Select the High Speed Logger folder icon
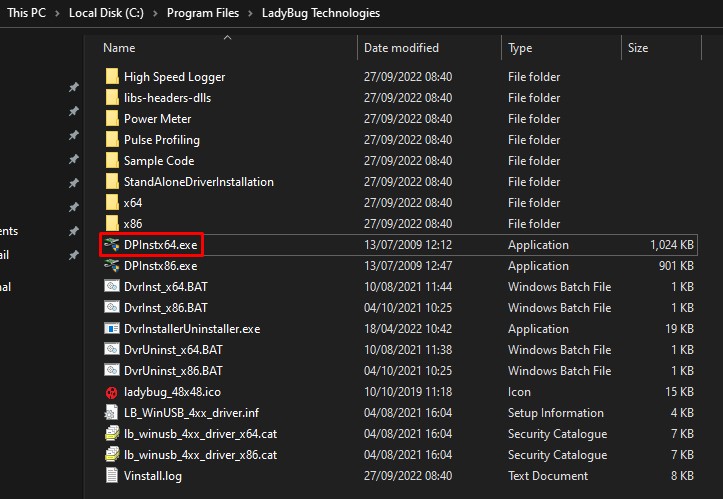723x499 pixels. (112, 76)
